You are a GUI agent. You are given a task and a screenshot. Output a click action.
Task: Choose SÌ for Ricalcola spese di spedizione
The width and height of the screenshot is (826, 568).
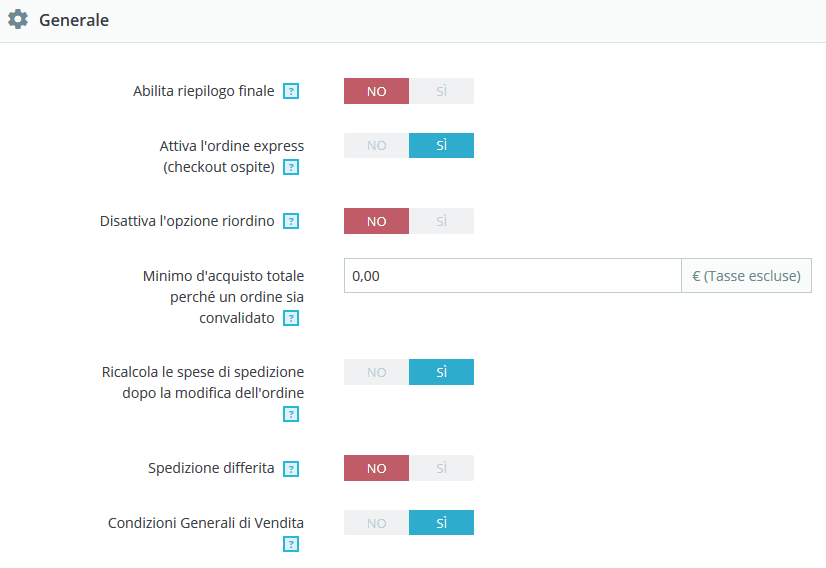(x=441, y=372)
